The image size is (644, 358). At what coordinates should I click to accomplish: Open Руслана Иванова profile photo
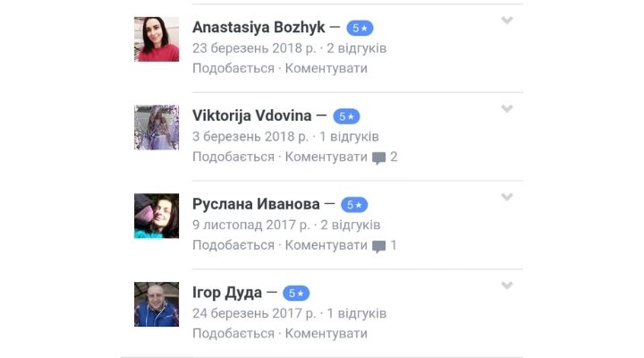(157, 216)
